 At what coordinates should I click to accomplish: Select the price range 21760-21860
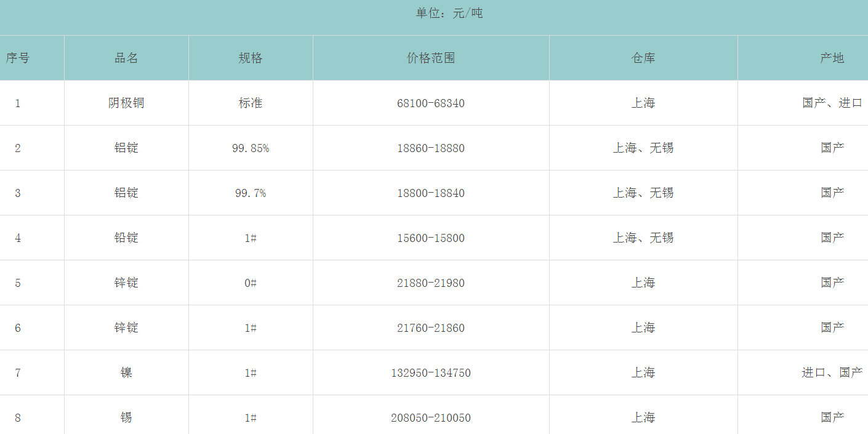[x=431, y=328]
